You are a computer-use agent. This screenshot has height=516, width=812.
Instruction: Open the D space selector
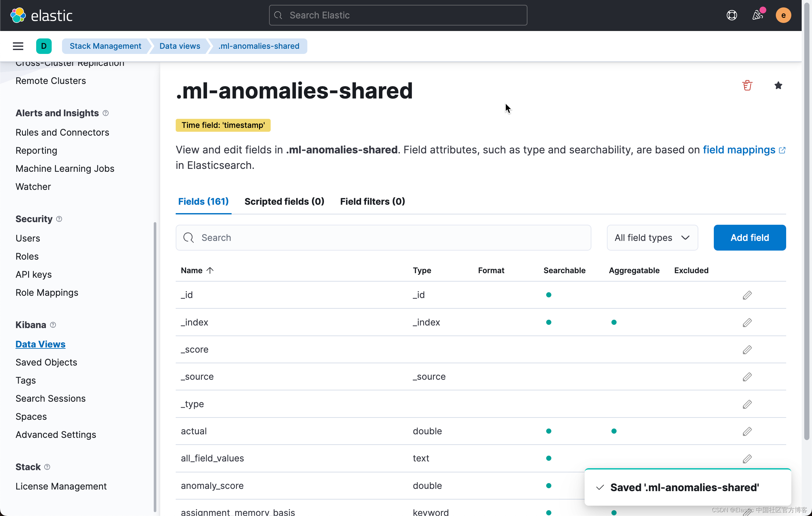(44, 46)
